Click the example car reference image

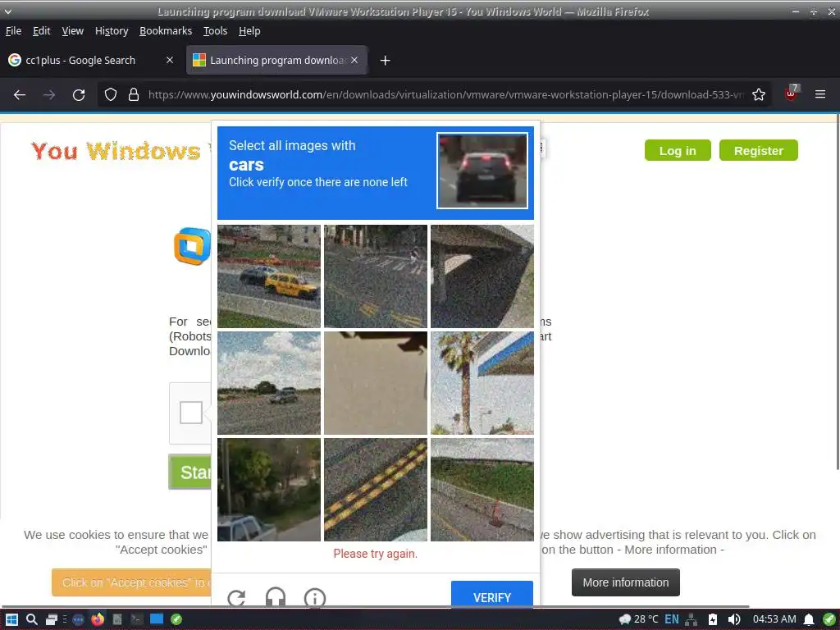(x=482, y=171)
